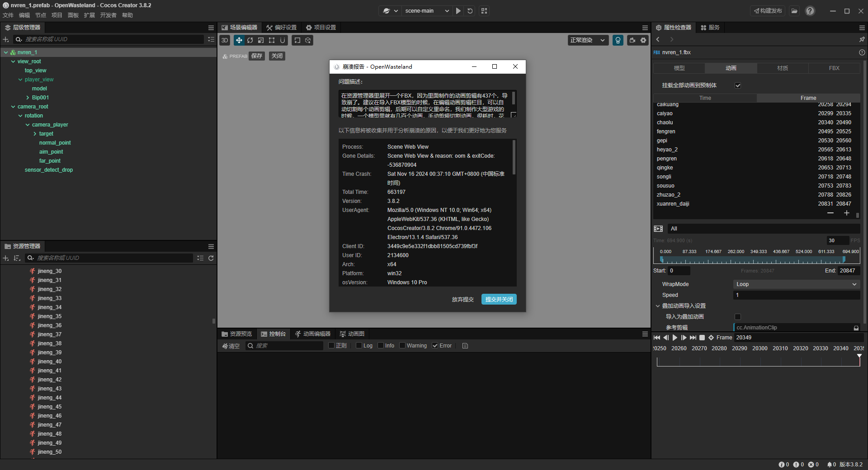Image resolution: width=868 pixels, height=470 pixels.
Task: Remove an animation clip with the minus icon
Action: tap(830, 213)
